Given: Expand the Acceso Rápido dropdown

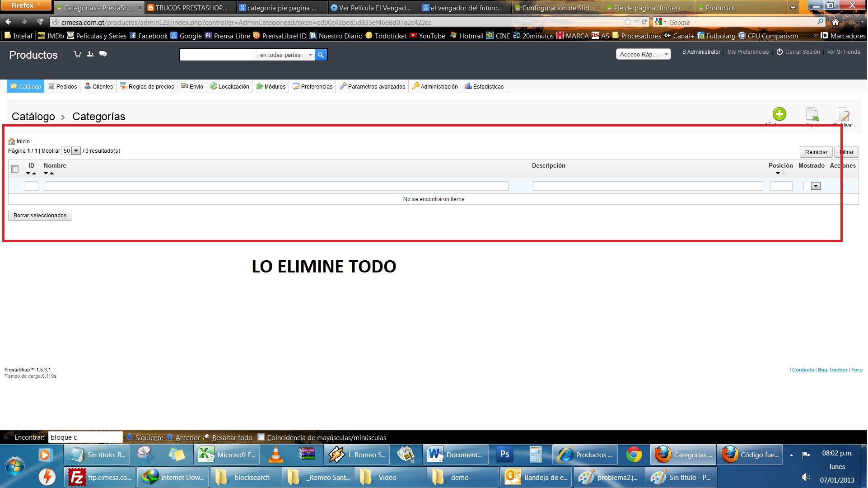Looking at the screenshot, I should tap(643, 54).
